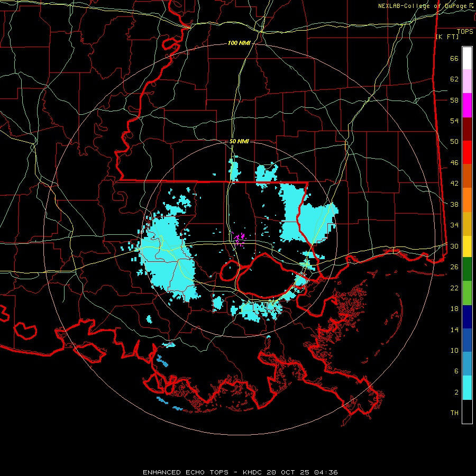The width and height of the screenshot is (476, 476).
Task: Click the 62 legend value label
Action: tap(454, 79)
